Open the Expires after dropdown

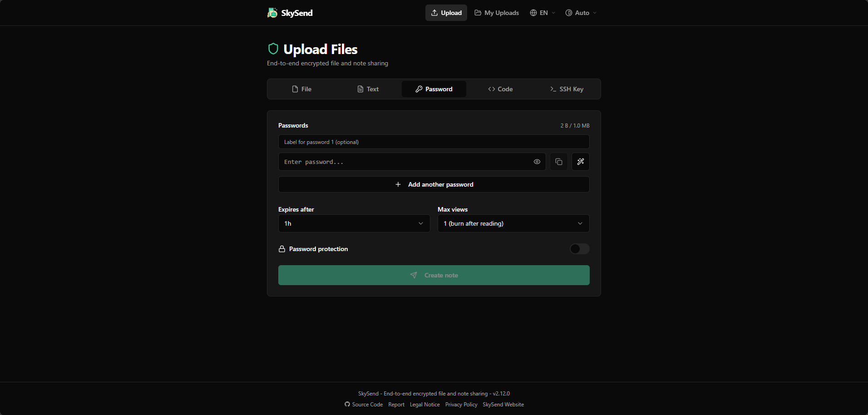coord(354,223)
